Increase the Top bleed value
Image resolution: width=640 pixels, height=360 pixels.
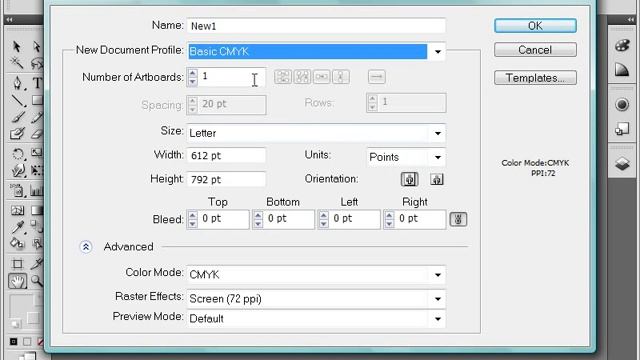tap(193, 215)
